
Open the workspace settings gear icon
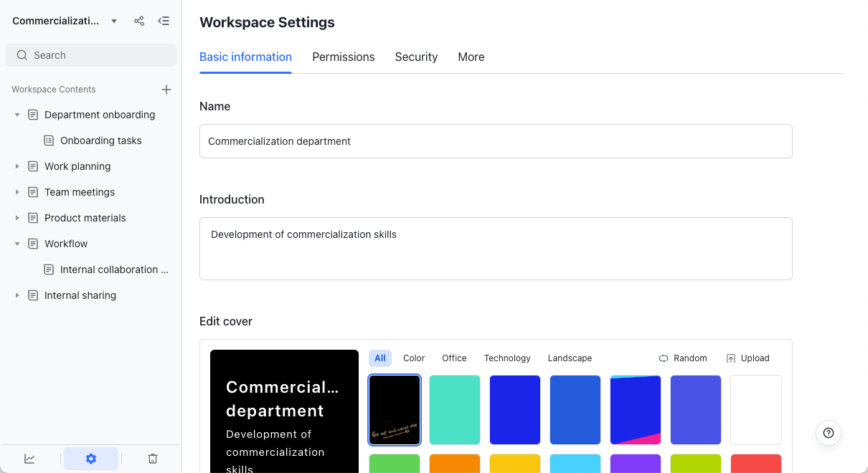tap(91, 459)
